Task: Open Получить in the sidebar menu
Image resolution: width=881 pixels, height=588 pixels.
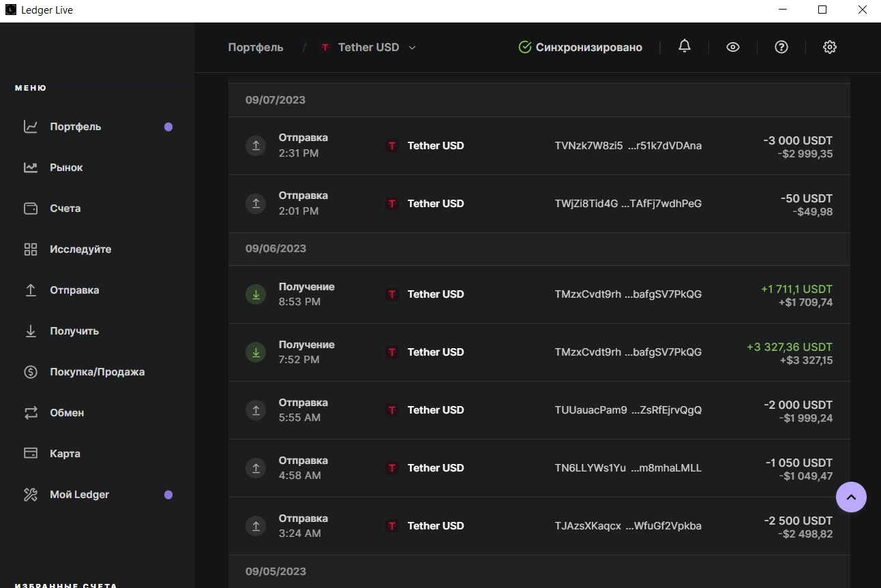Action: pyautogui.click(x=74, y=331)
